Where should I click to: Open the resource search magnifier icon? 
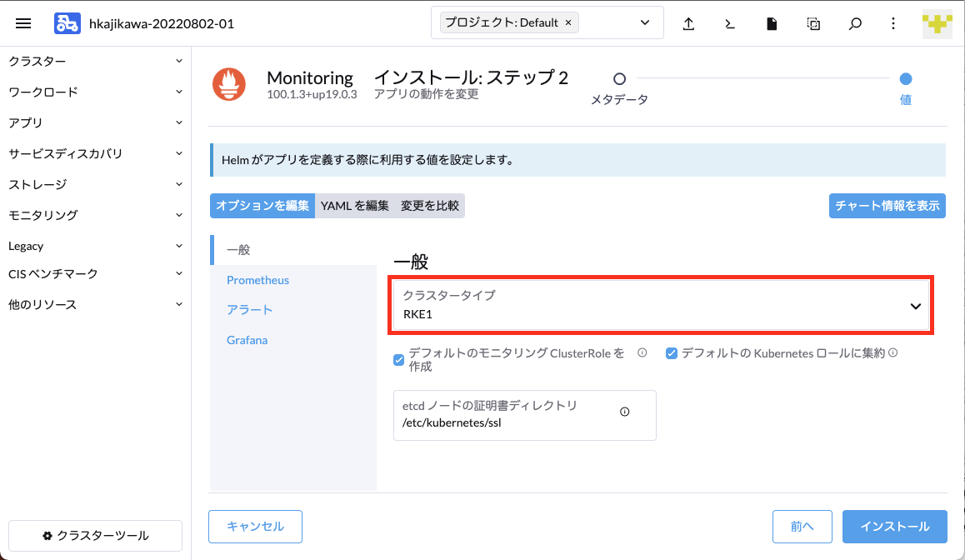(x=855, y=24)
